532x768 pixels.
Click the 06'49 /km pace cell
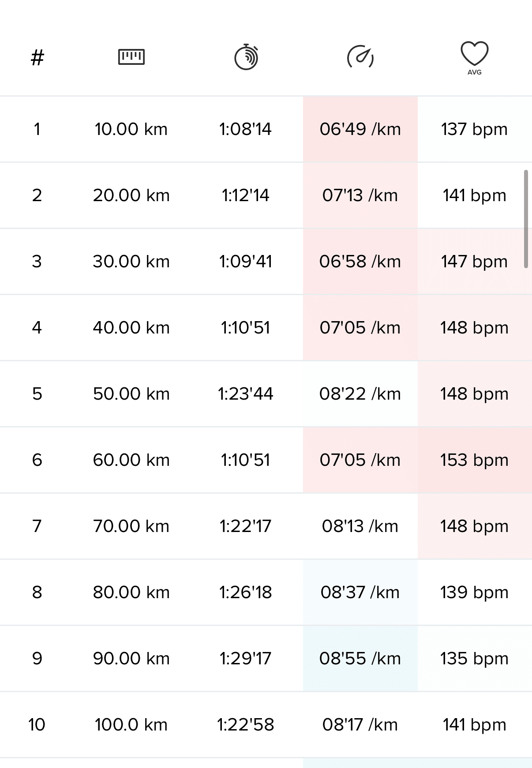pos(360,129)
